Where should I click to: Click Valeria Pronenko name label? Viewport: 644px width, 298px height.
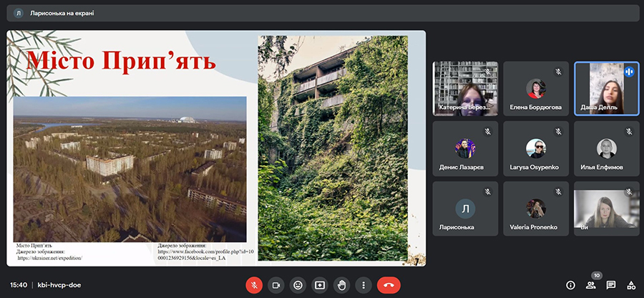(532, 227)
